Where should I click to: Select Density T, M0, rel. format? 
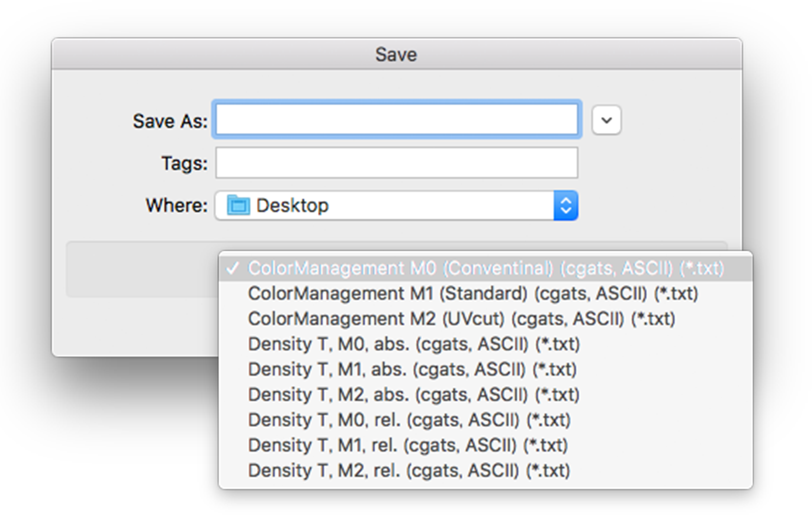coord(409,420)
